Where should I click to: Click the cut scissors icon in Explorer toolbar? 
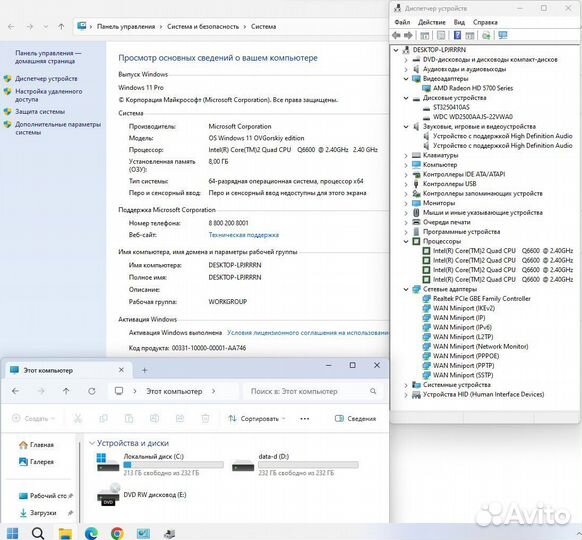click(78, 419)
